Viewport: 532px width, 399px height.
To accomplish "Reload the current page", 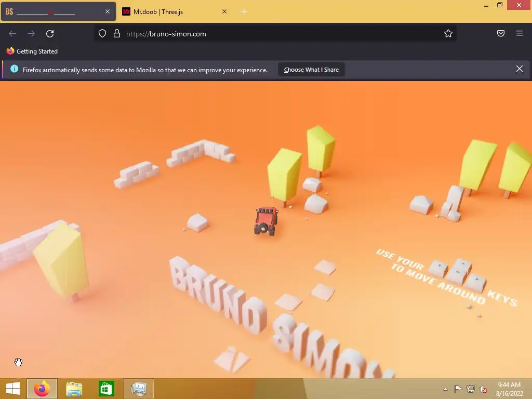I will (50, 34).
